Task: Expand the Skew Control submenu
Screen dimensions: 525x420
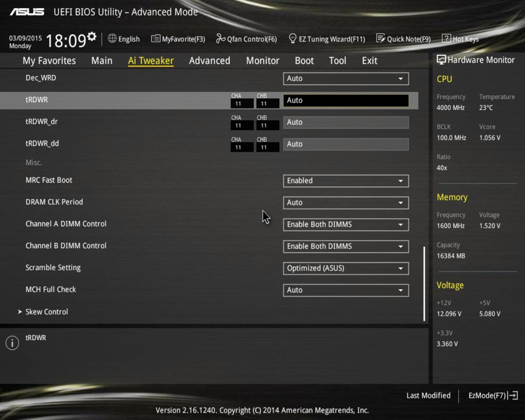Action: [46, 311]
